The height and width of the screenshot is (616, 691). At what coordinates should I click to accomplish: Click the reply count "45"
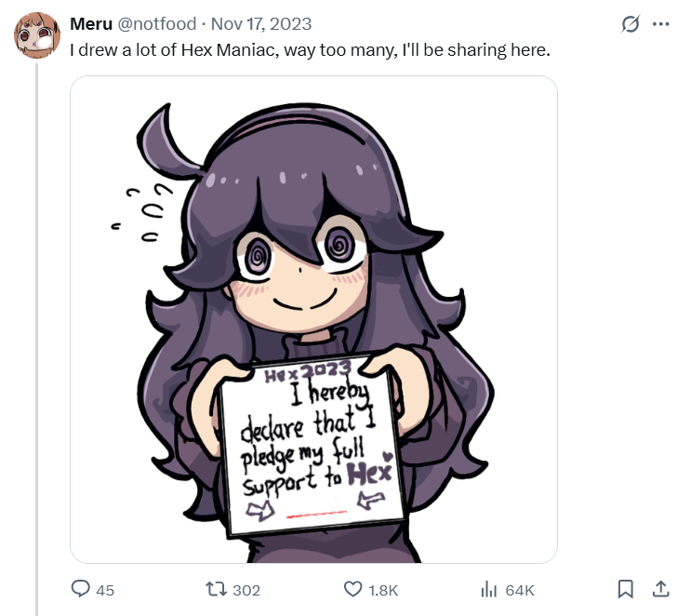105,590
